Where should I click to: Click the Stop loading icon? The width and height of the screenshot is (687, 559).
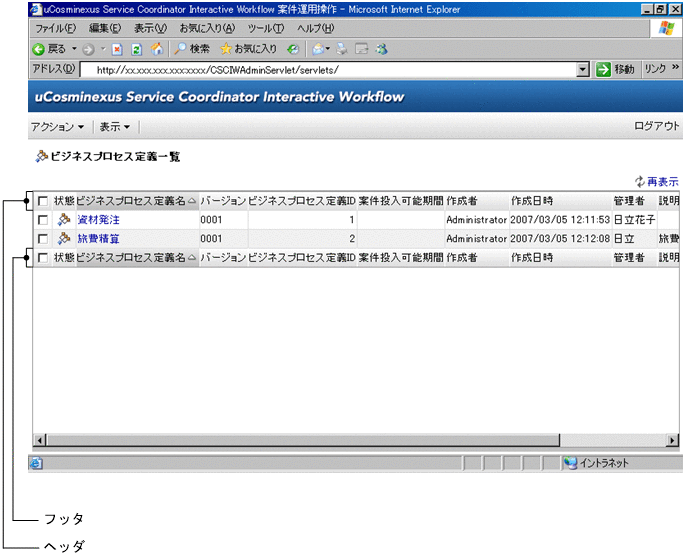(117, 49)
